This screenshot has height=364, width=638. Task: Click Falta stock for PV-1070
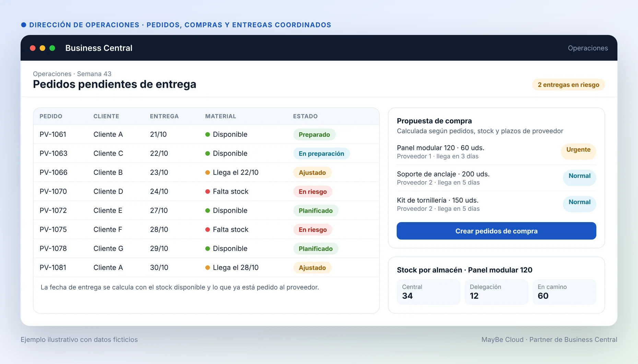(x=227, y=191)
